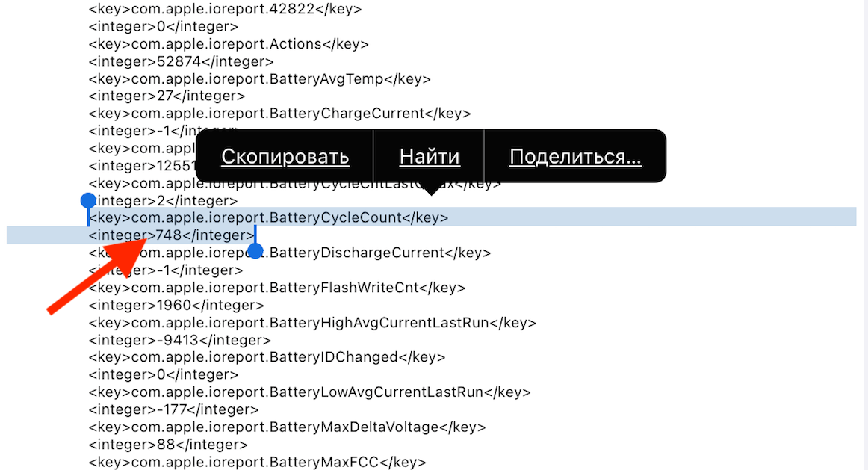Tap the integer -177 value line

pos(173,409)
